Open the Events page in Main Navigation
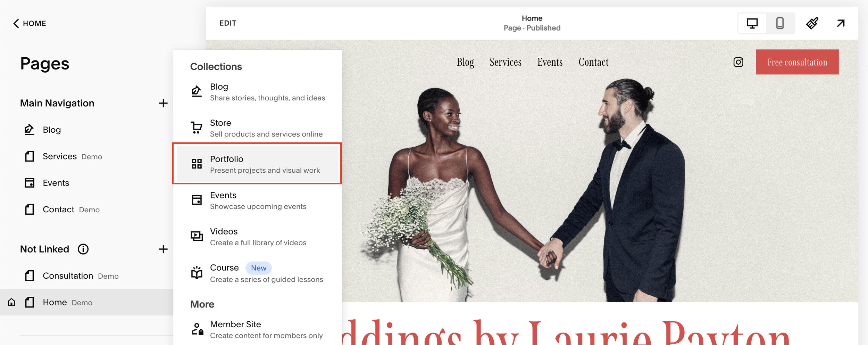 [x=56, y=183]
